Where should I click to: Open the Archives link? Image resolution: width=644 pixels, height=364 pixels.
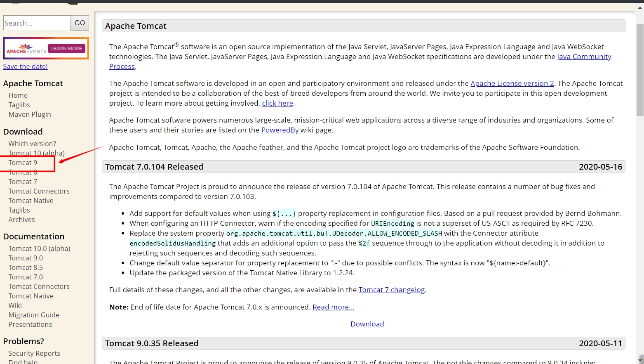tap(22, 220)
